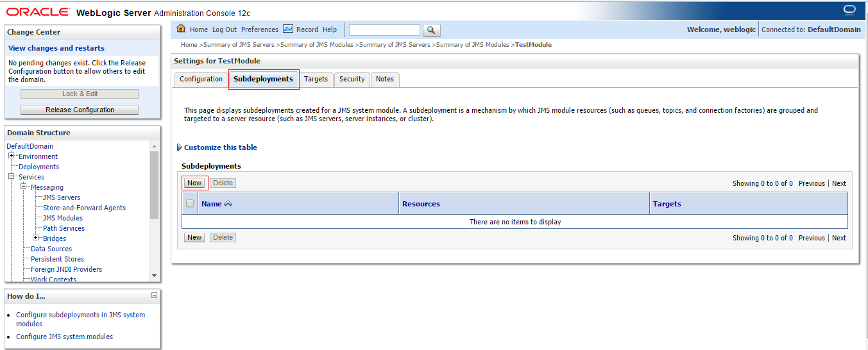Click the Oracle 'O' icon at top right
Screen dimensions: 868x350
(850, 9)
